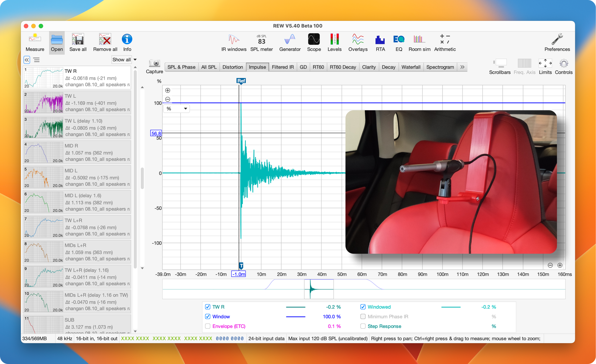Open the % axis unit dropdown
The image size is (596, 364).
click(176, 109)
